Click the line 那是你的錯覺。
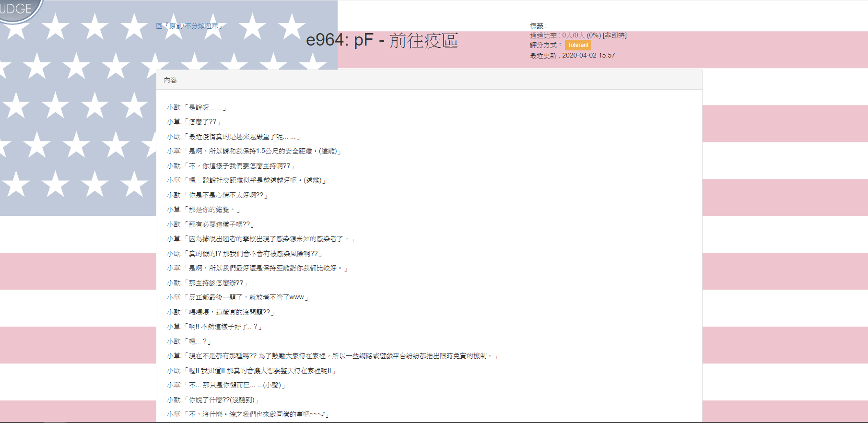The image size is (868, 423). pos(204,210)
